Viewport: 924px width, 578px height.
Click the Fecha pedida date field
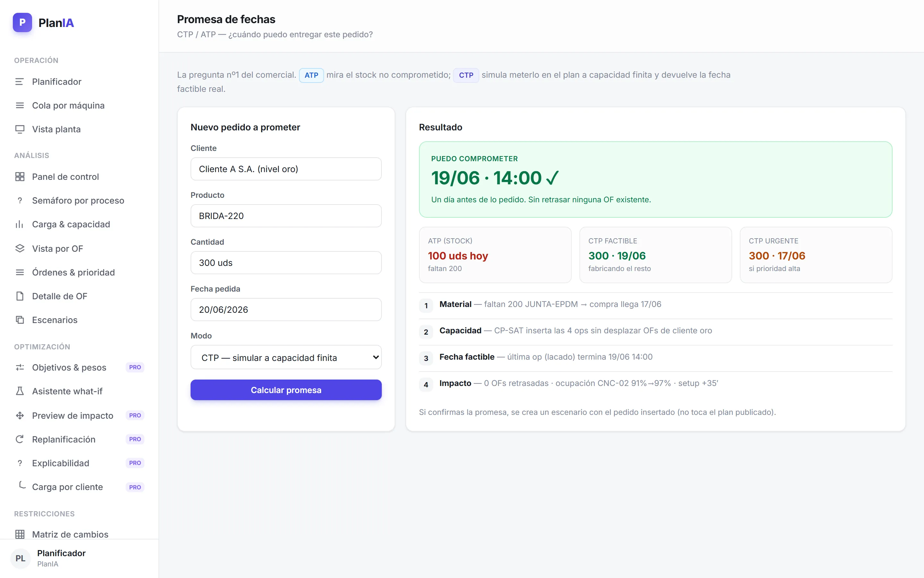(286, 310)
